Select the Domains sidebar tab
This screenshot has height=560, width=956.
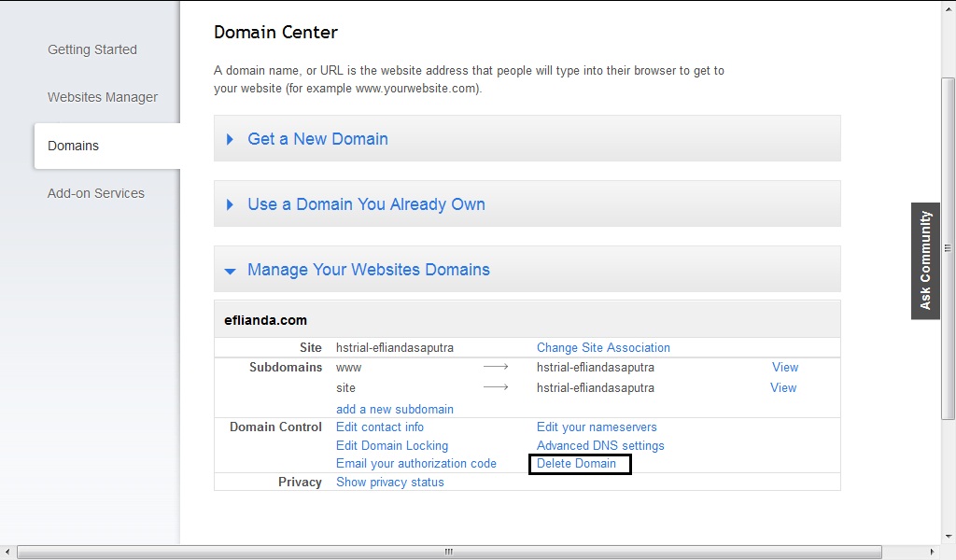pyautogui.click(x=73, y=146)
